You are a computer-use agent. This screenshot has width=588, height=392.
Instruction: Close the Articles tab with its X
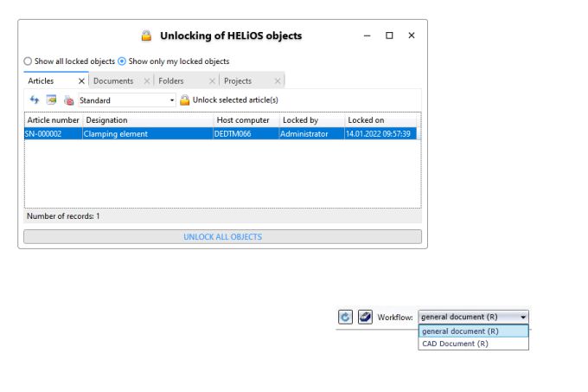pos(81,81)
